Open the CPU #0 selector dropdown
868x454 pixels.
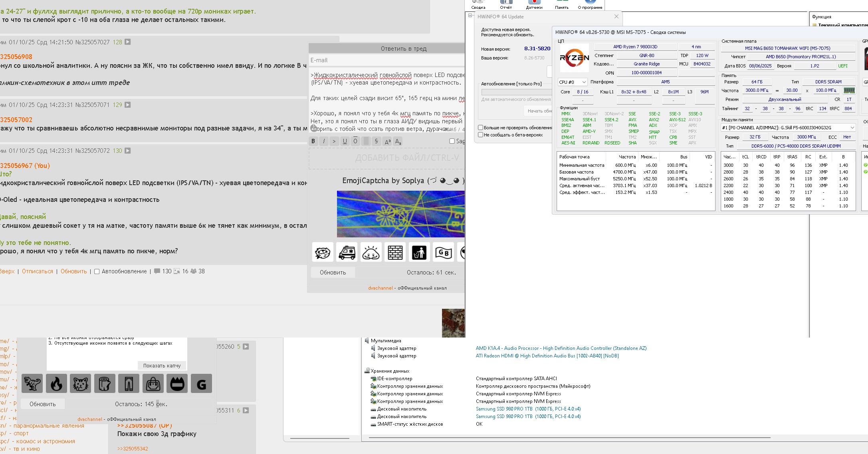pos(573,82)
